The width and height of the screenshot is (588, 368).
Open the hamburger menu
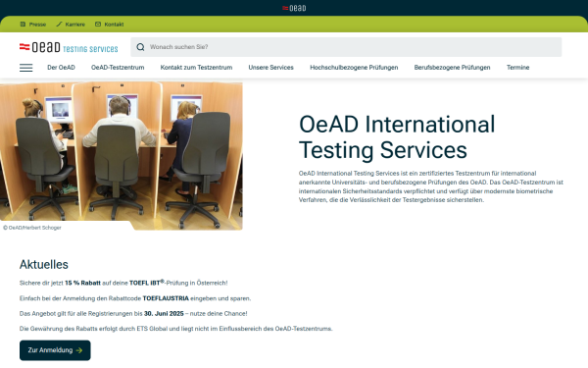(x=25, y=68)
